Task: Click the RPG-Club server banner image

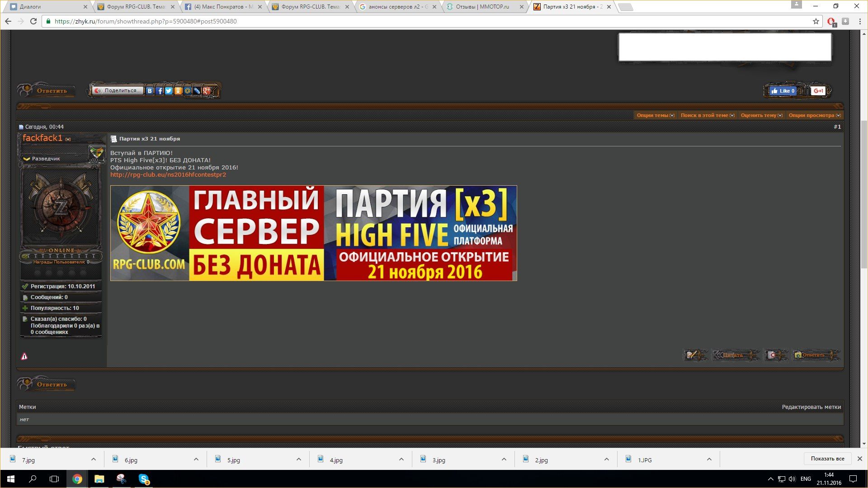Action: point(313,233)
